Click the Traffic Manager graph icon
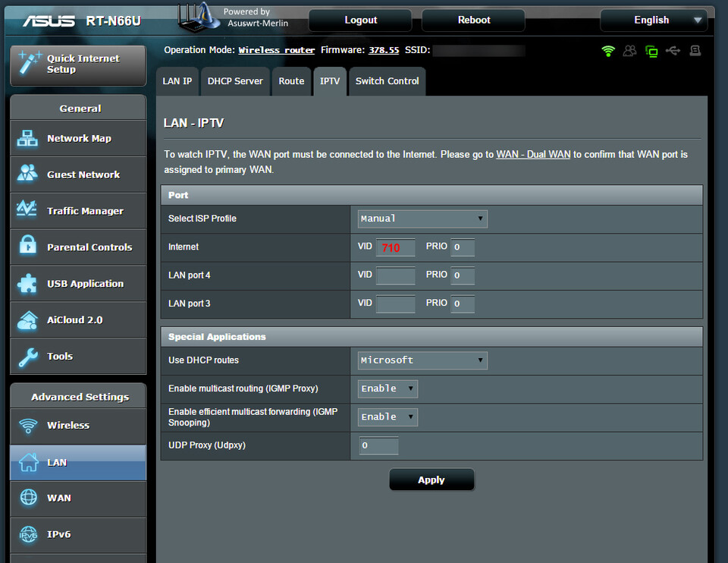Image resolution: width=728 pixels, height=563 pixels. 28,211
